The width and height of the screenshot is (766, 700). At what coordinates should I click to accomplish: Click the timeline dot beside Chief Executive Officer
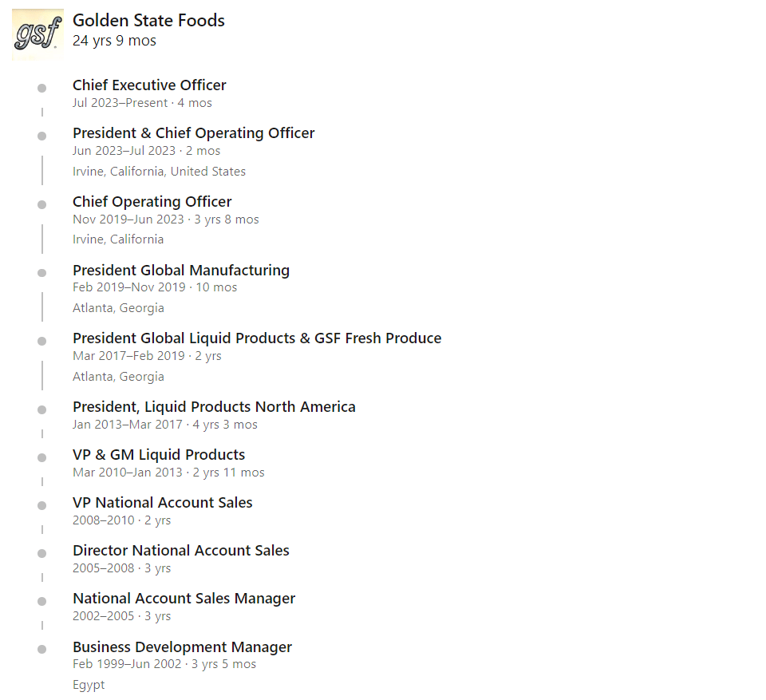[42, 88]
